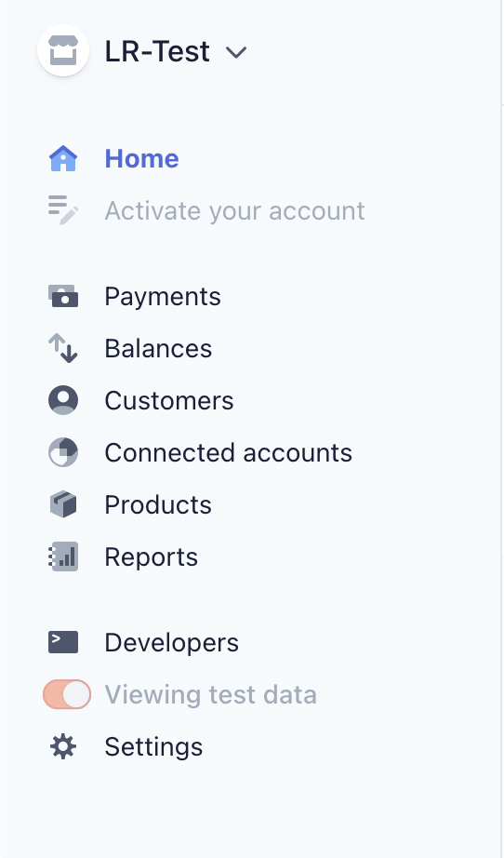Click the Developers terminal icon
Viewport: 504px width, 858px height.
(x=63, y=642)
